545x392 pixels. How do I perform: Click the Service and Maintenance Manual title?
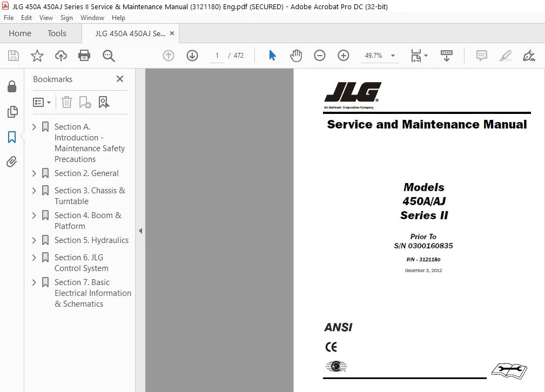coord(427,124)
